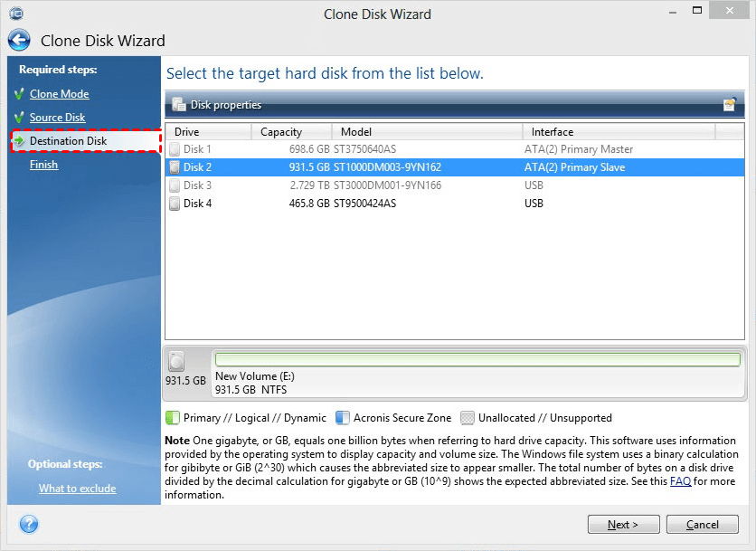Select the Destination Disk step
This screenshot has height=551, width=756.
pyautogui.click(x=68, y=141)
